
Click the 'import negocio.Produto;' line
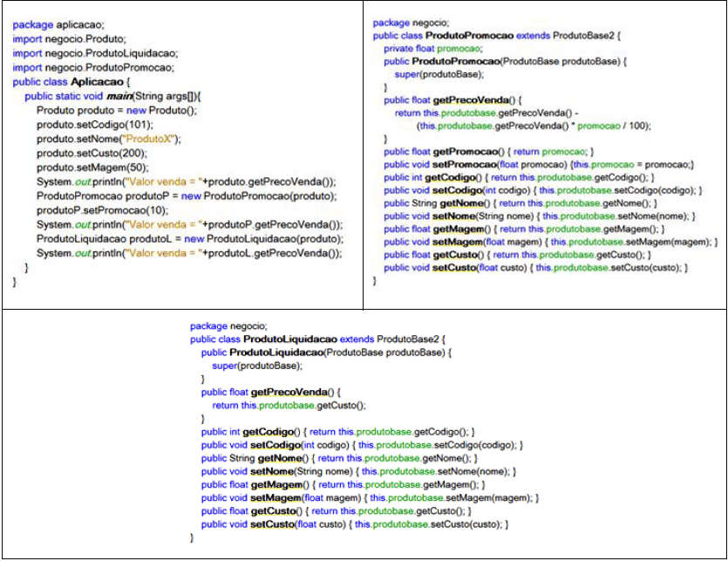tap(69, 39)
